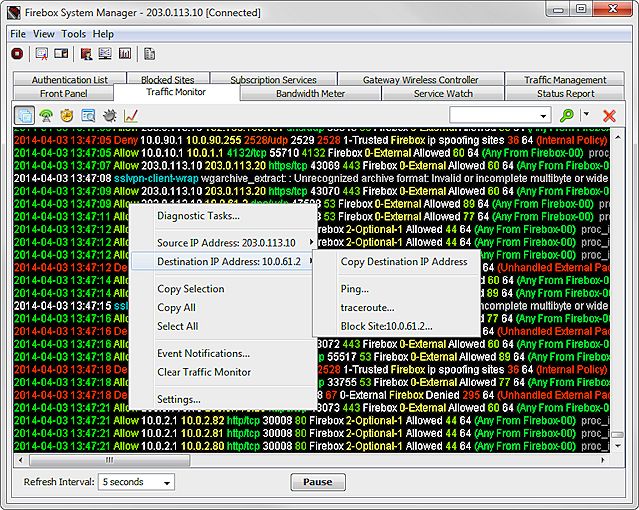Viewport: 639px width, 510px height.
Task: Click the bug-shaped diagnostic icon
Action: (x=110, y=116)
